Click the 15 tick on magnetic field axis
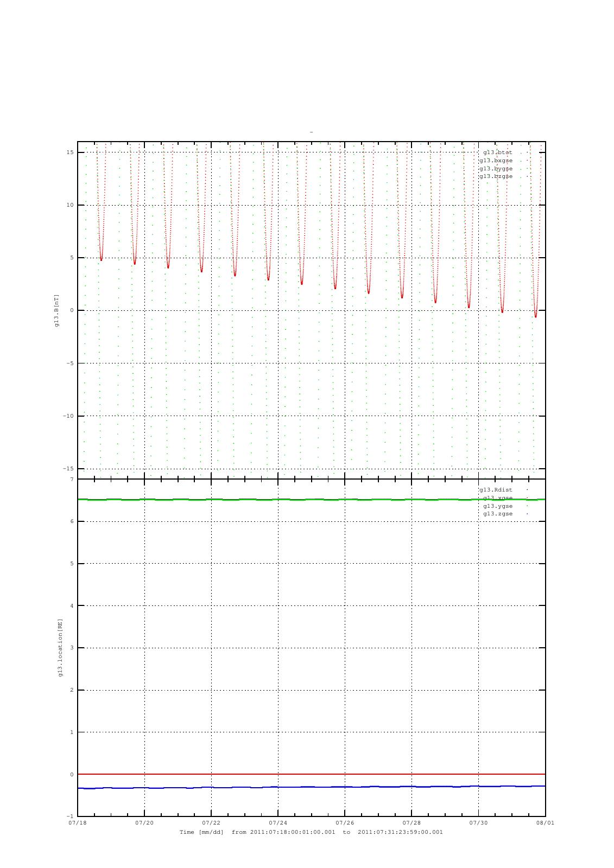This screenshot has width=614, height=868. 70,152
